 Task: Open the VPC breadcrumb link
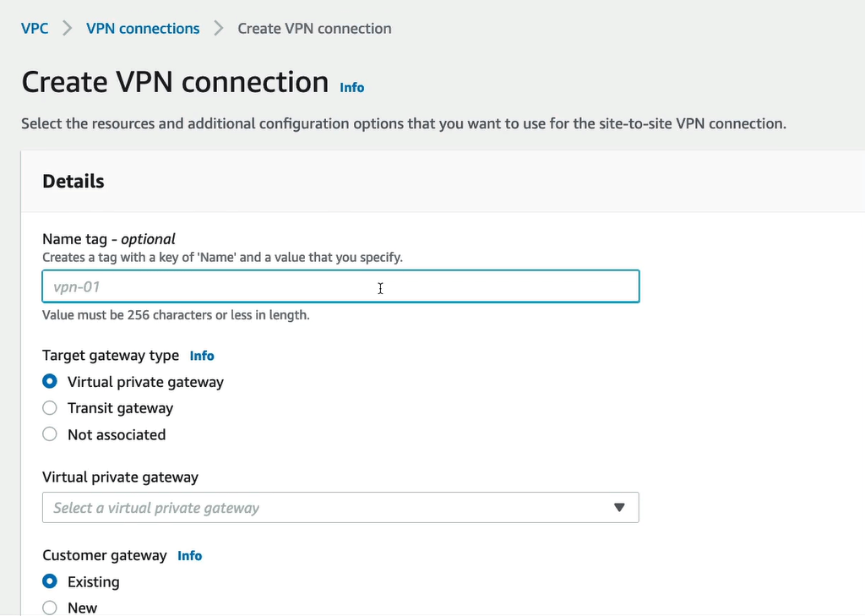pyautogui.click(x=35, y=29)
